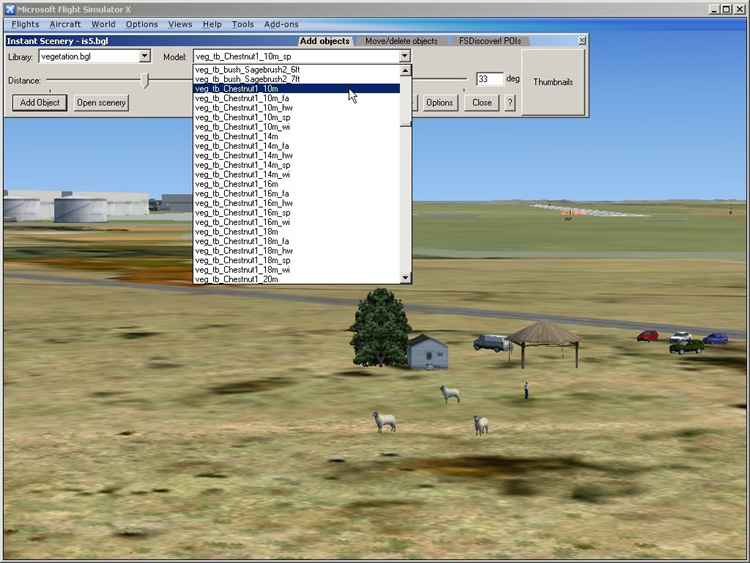Viewport: 750px width, 563px height.
Task: Close the Instant Scenery panel
Action: coord(582,41)
